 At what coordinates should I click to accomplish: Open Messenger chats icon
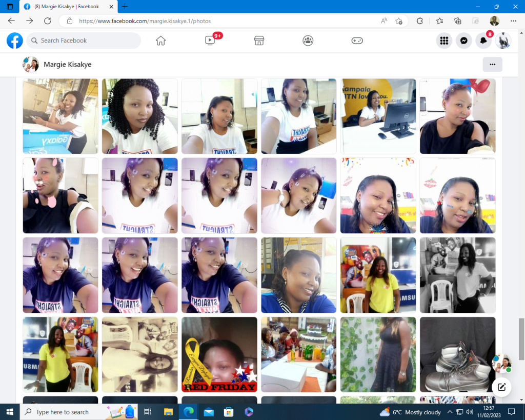(x=463, y=41)
